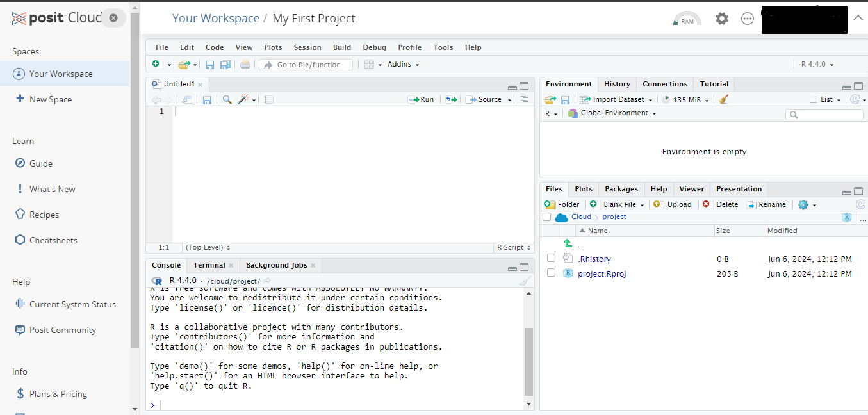Screen dimensions: 868x415
Task: Open project settings gear in header
Action: 722,19
